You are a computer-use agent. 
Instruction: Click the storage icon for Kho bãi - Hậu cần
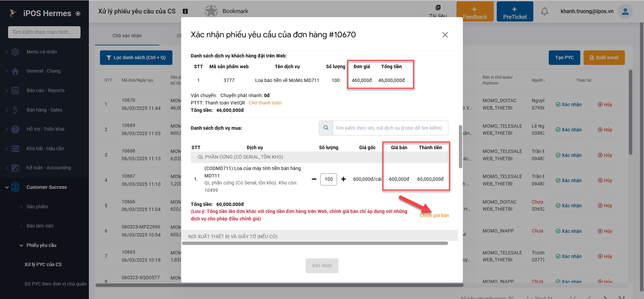click(15, 148)
